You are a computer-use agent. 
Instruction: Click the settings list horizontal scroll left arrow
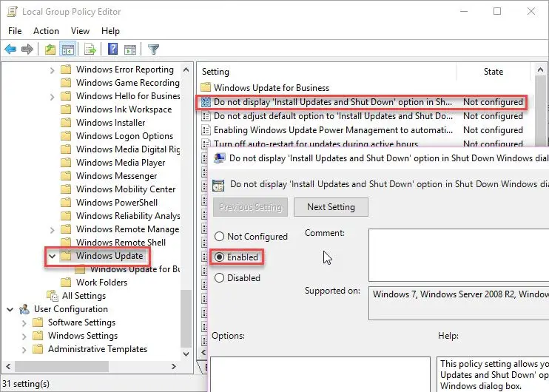[203, 352]
